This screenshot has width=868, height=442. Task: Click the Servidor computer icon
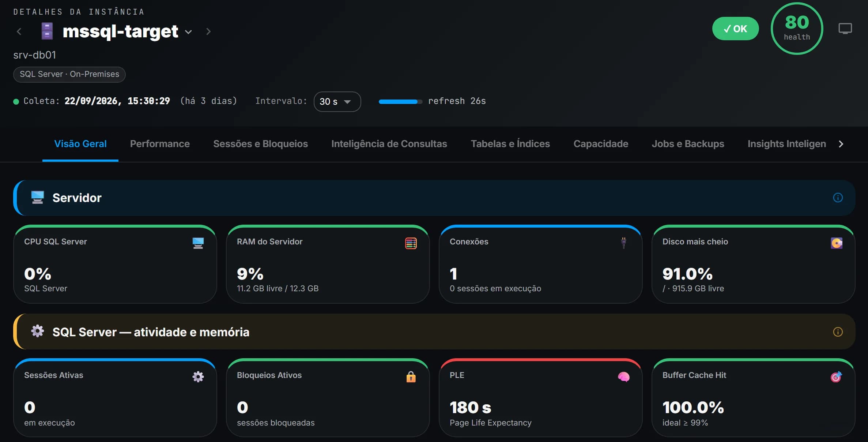pyautogui.click(x=37, y=197)
